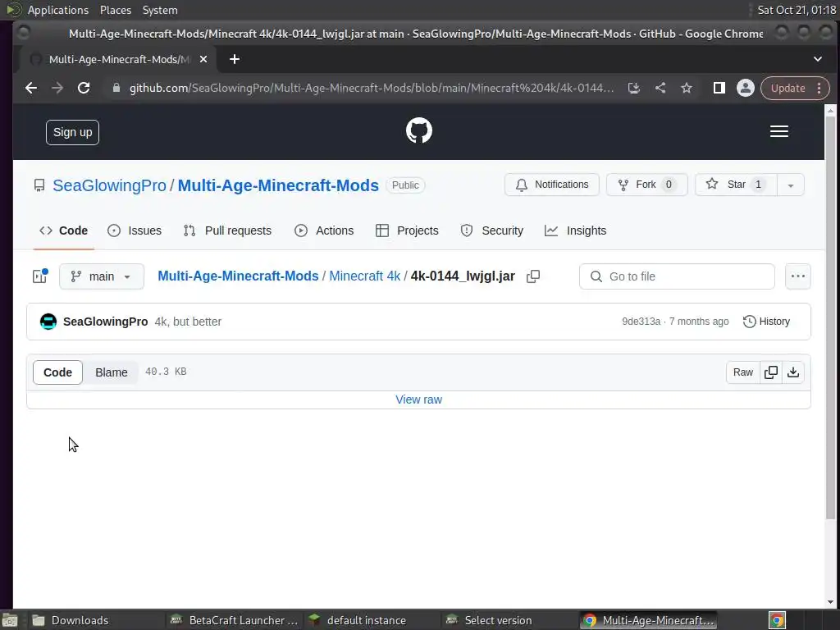Click the repository icon beside SeaGlowingPro

point(39,185)
